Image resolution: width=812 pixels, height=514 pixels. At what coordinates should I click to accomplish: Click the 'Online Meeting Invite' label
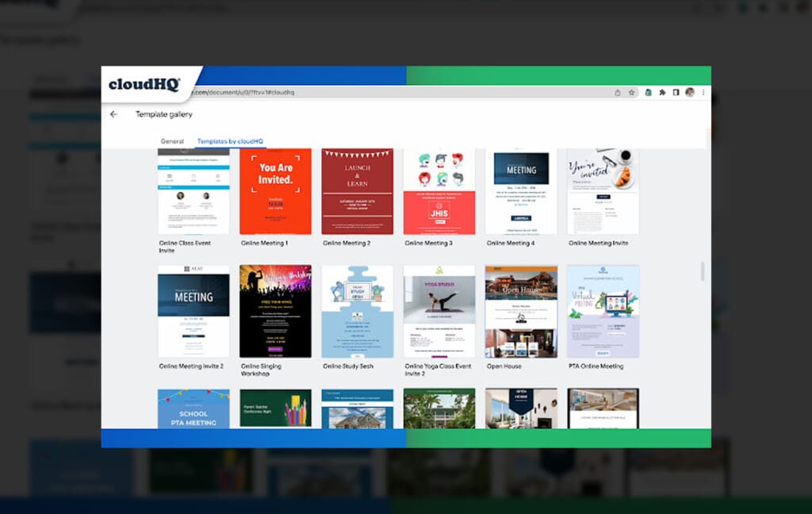598,243
